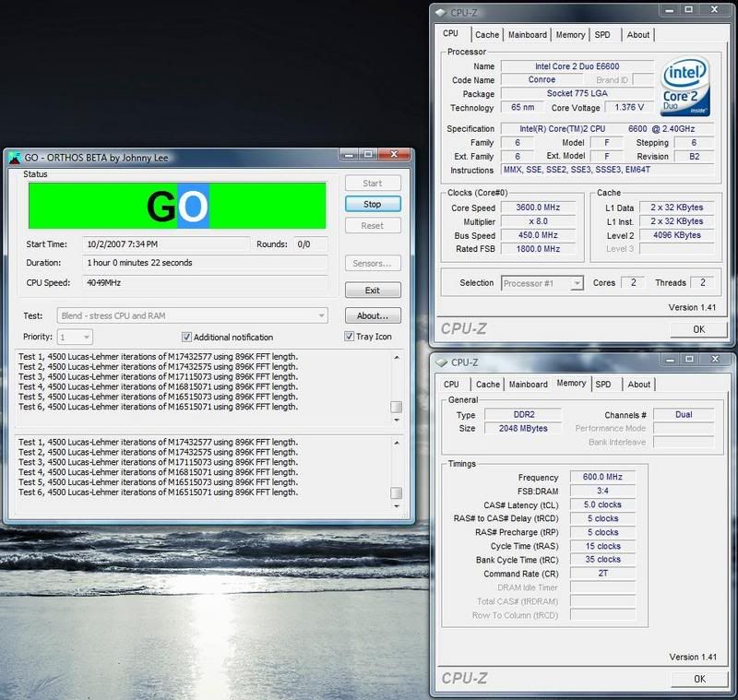Click the Command Rate 2T value
The height and width of the screenshot is (700, 738).
tap(602, 574)
